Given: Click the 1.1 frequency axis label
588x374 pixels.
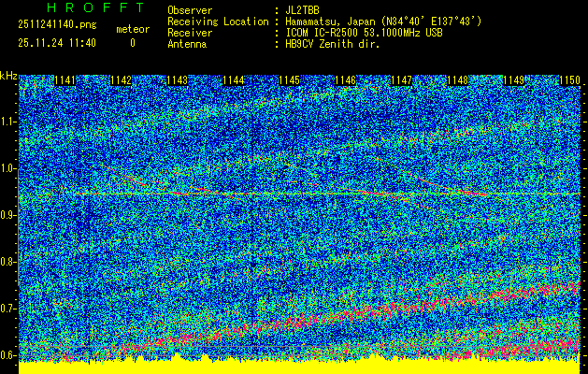Looking at the screenshot, I should (x=8, y=122).
